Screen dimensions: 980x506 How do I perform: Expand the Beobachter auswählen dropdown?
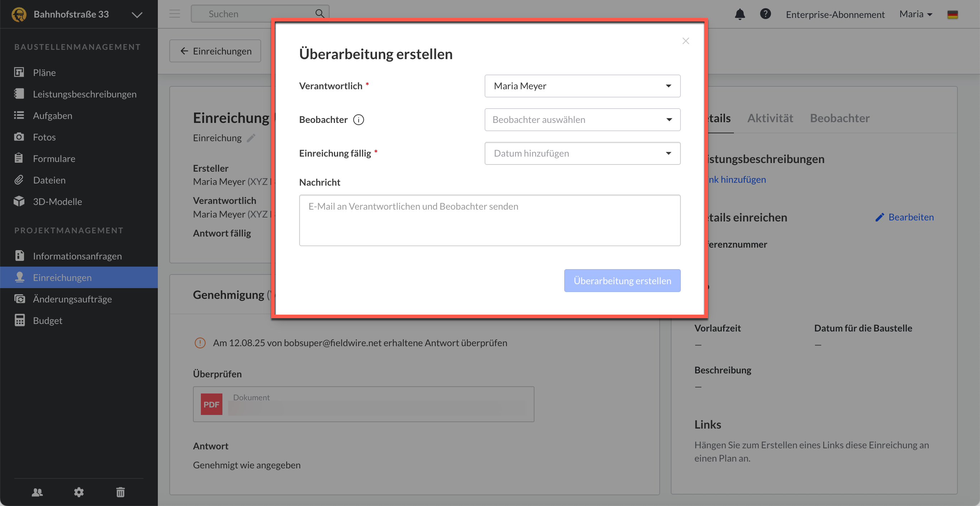click(x=582, y=120)
